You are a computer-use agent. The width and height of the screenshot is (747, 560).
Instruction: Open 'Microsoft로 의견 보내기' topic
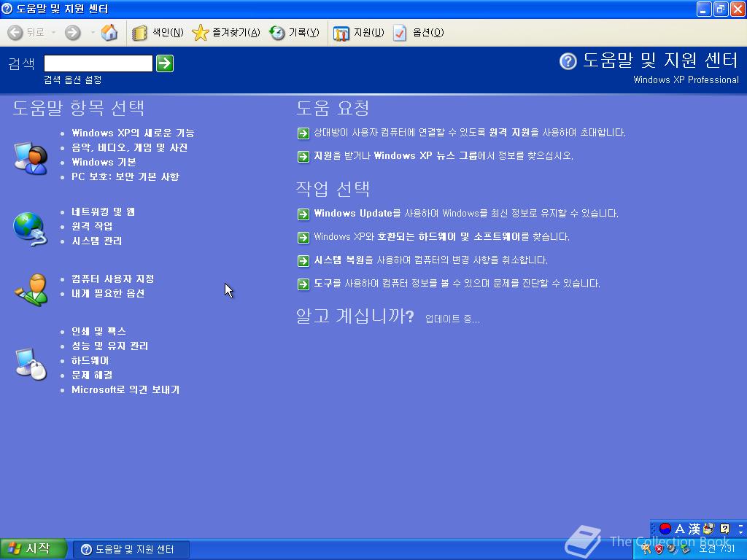(x=125, y=389)
